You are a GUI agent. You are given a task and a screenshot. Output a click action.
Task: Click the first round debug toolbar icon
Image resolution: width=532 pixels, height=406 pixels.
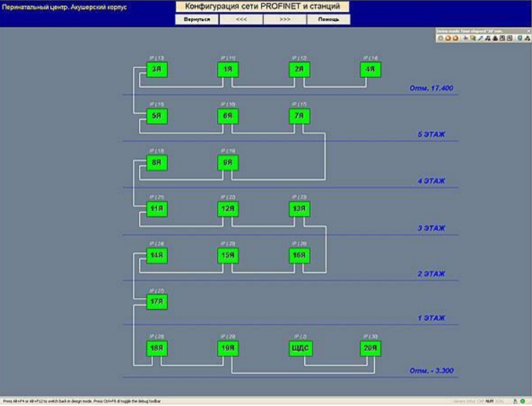[x=441, y=38]
